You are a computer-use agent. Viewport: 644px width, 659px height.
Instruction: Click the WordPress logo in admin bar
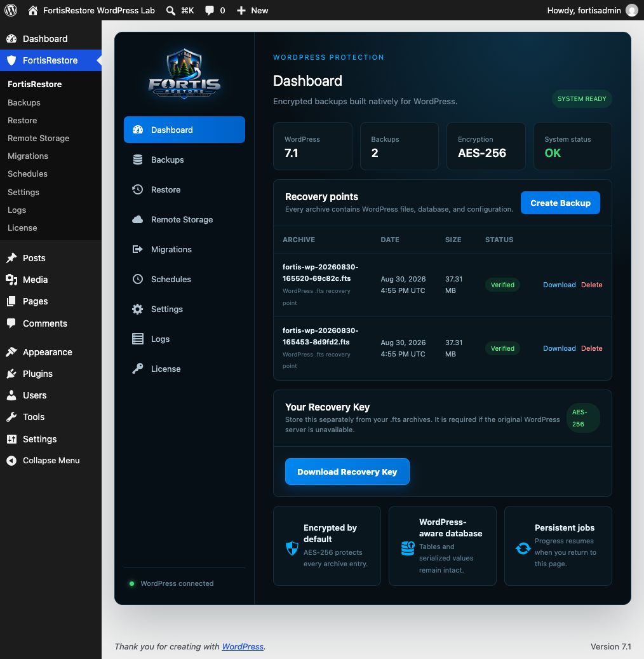[x=11, y=10]
